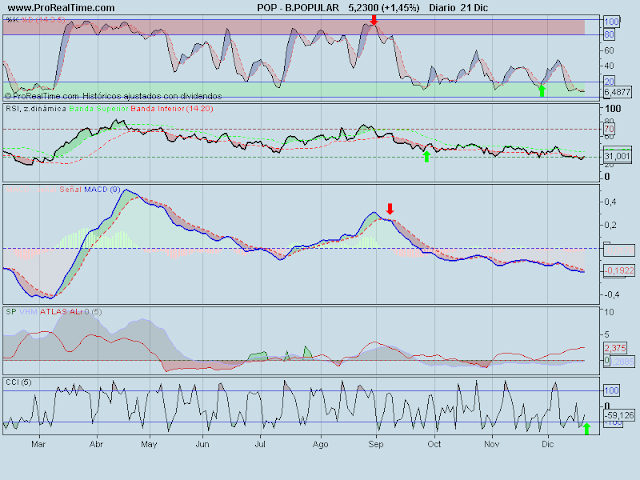Click the 0,2 tick on MACD axis
The height and width of the screenshot is (480, 640).
click(x=610, y=225)
